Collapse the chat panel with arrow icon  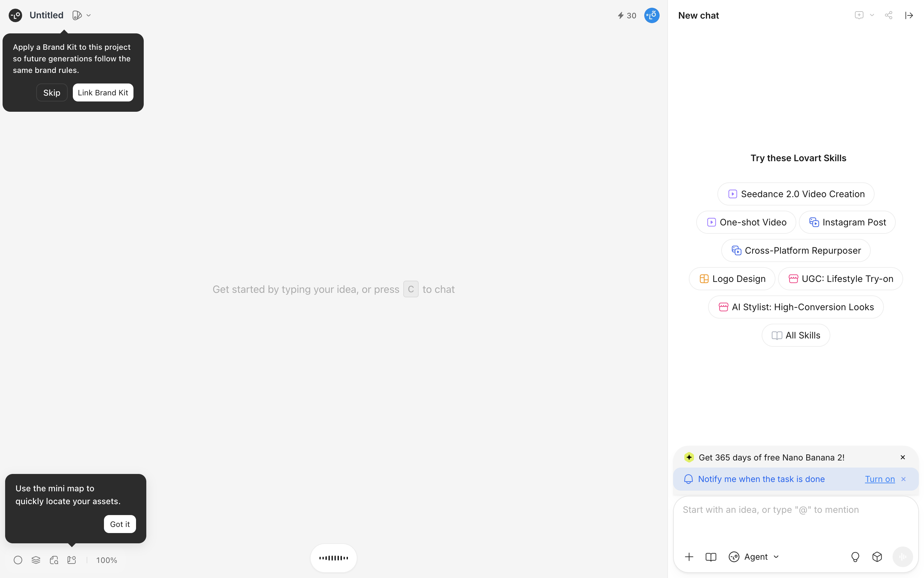pos(909,15)
